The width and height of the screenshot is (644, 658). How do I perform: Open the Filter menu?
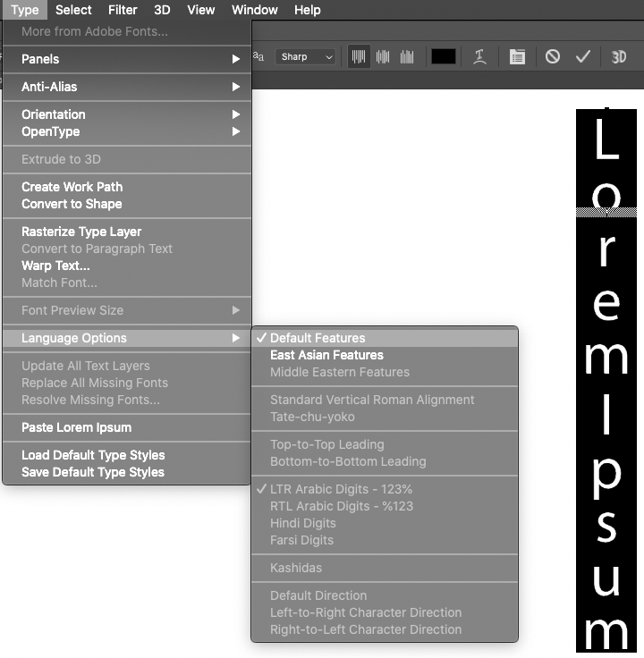[123, 10]
